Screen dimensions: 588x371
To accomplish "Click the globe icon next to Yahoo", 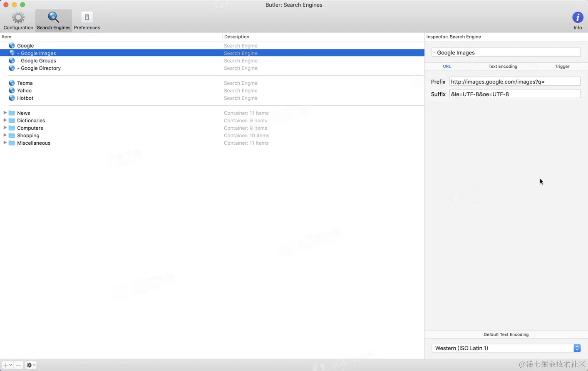I will pyautogui.click(x=12, y=91).
